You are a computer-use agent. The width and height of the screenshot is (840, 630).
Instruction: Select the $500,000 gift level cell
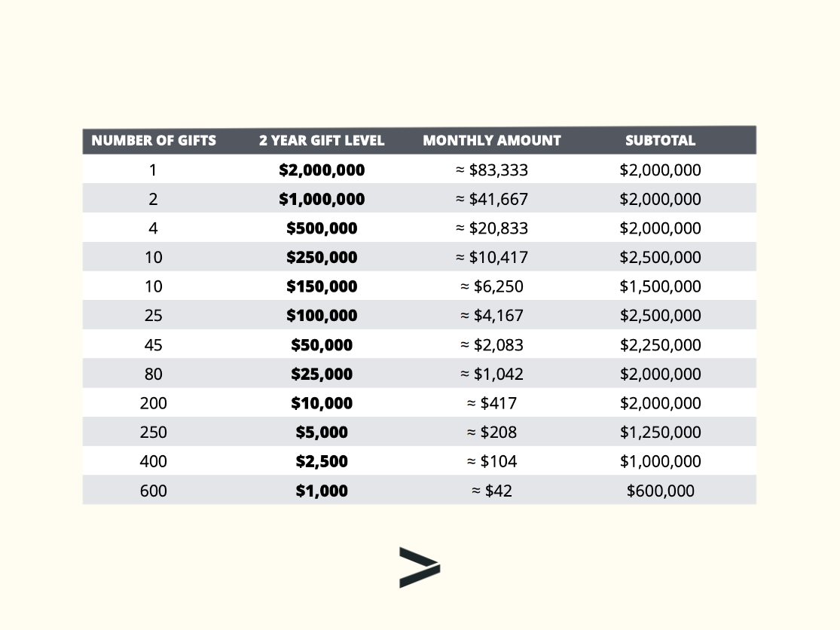pyautogui.click(x=322, y=228)
